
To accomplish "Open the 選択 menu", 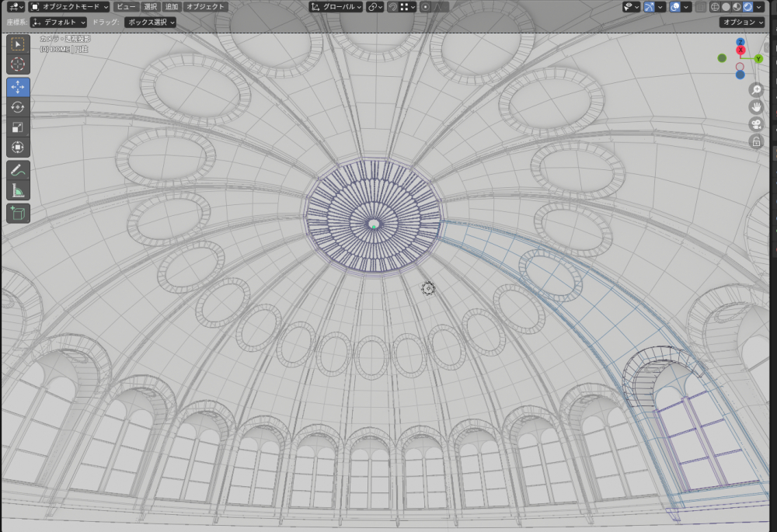I will click(x=150, y=7).
